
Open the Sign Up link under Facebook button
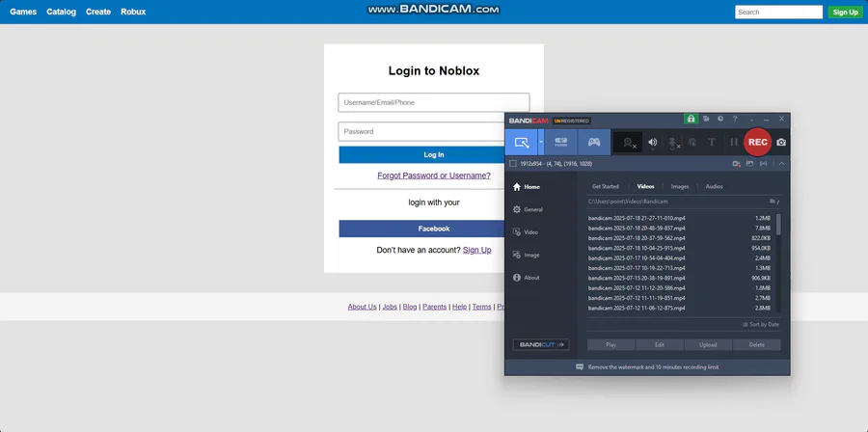pos(476,250)
